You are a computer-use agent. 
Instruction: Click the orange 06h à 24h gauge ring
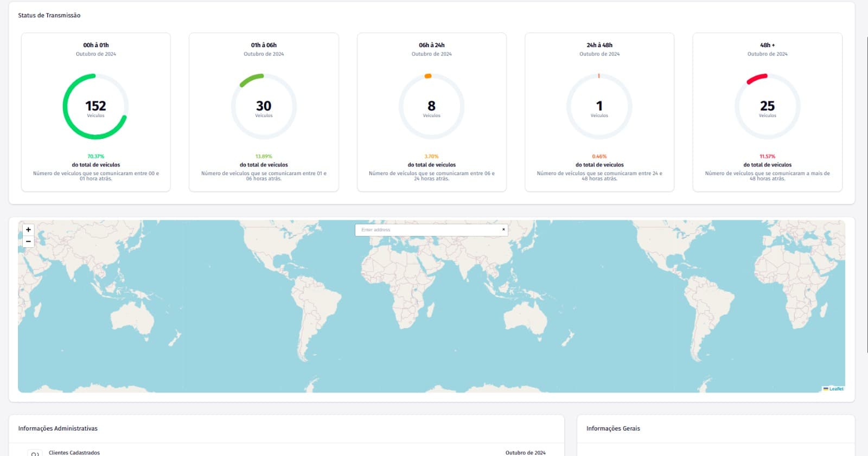click(431, 106)
